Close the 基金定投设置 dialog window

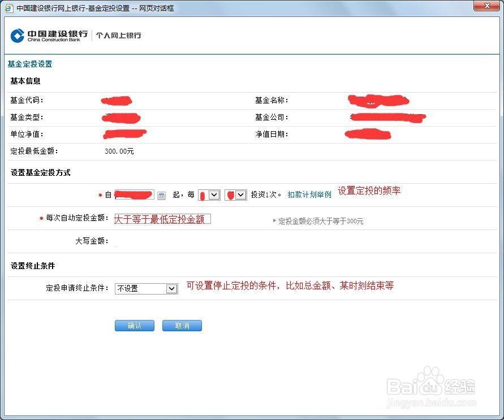[x=488, y=6]
